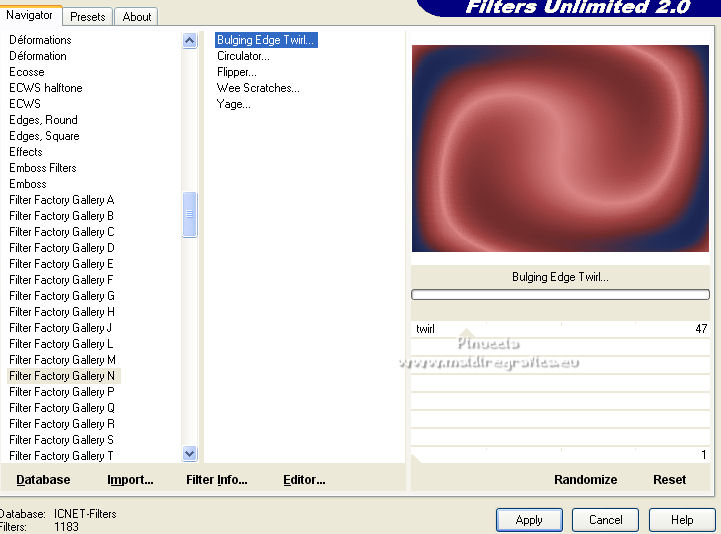This screenshot has width=721, height=534.
Task: Select Filter Factory Gallery P
Action: 62,392
